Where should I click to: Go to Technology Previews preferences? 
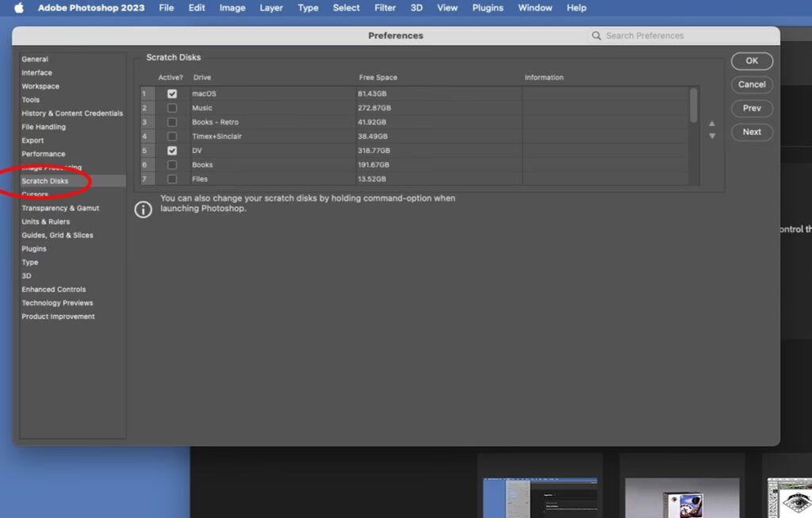tap(57, 303)
